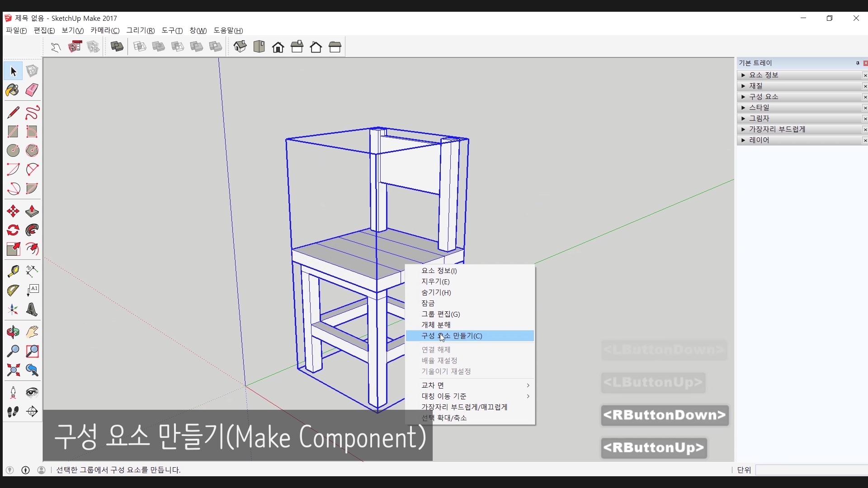Pin the 기본 트레이 tray panel
The width and height of the screenshot is (868, 488).
[858, 63]
